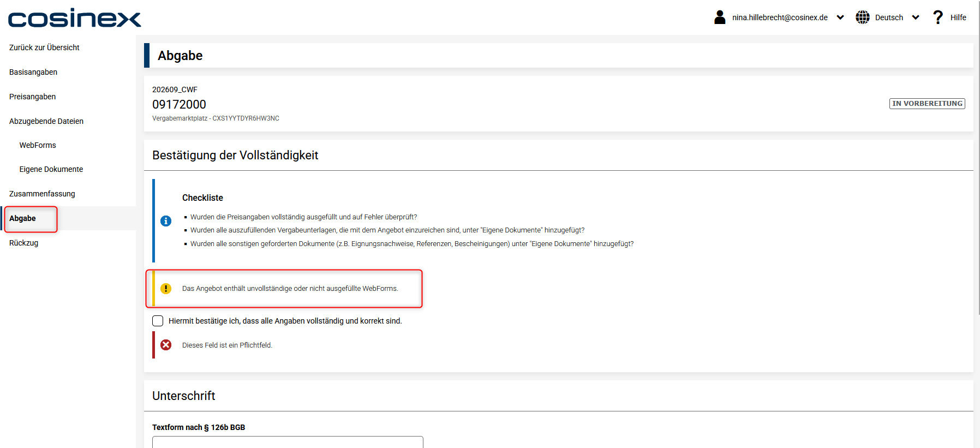Open the Deutsch language dropdown arrow
Image resolution: width=980 pixels, height=448 pixels.
(916, 17)
